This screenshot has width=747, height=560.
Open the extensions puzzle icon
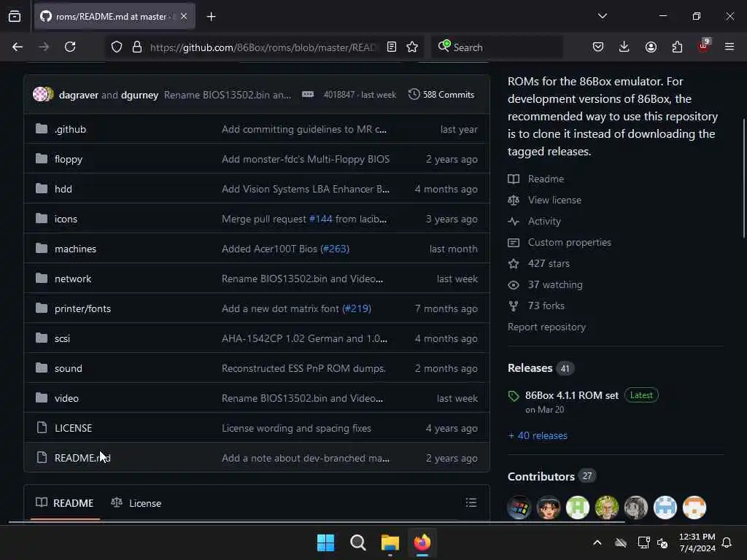pyautogui.click(x=677, y=47)
